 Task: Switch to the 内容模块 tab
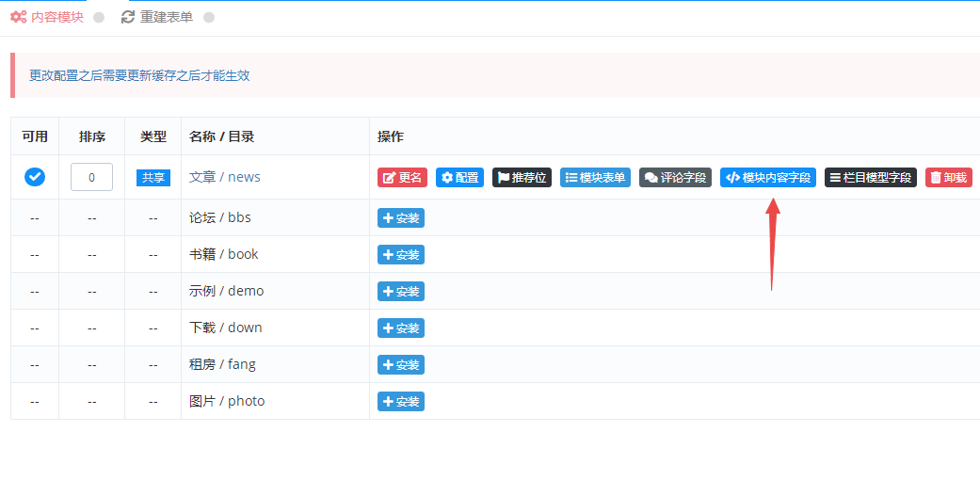(x=48, y=17)
